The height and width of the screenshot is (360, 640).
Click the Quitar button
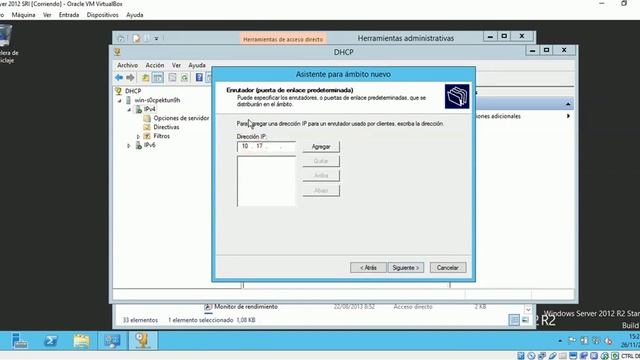pos(321,161)
